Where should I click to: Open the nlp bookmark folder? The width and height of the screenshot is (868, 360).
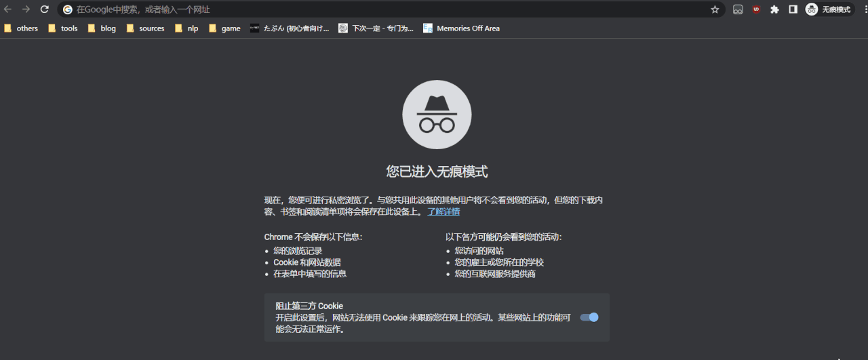coord(186,28)
